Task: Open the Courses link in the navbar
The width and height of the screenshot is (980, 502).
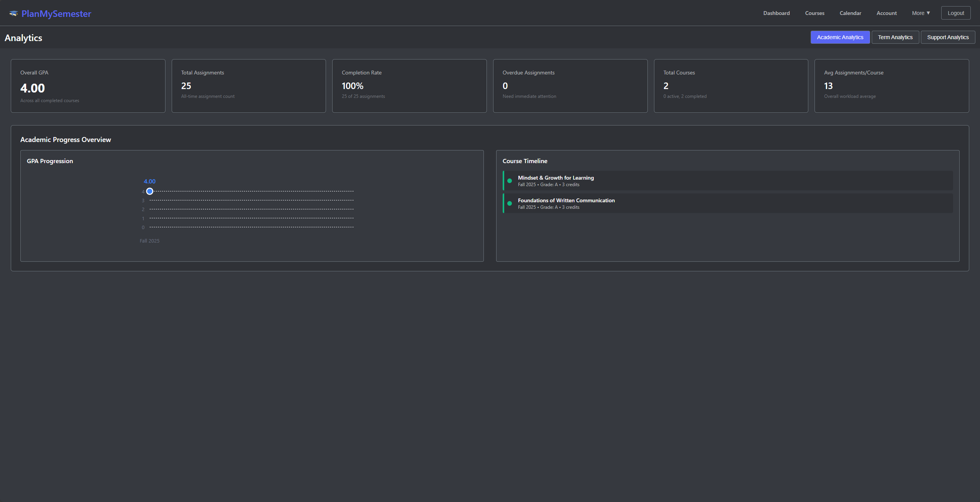Action: click(815, 13)
